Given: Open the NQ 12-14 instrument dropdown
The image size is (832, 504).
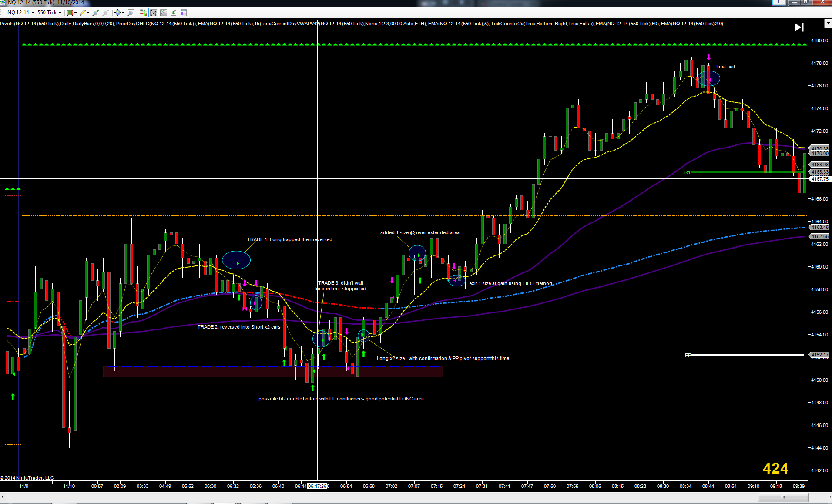Looking at the screenshot, I should 20,13.
